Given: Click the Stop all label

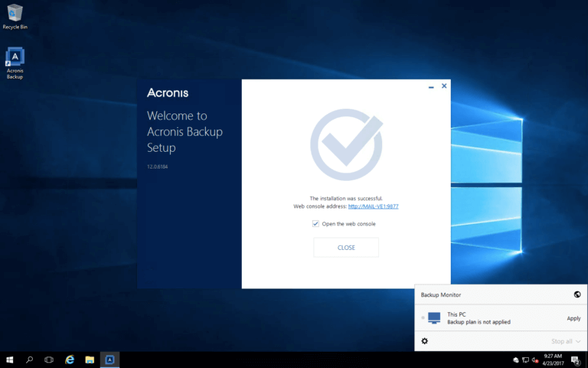Looking at the screenshot, I should pyautogui.click(x=561, y=341).
